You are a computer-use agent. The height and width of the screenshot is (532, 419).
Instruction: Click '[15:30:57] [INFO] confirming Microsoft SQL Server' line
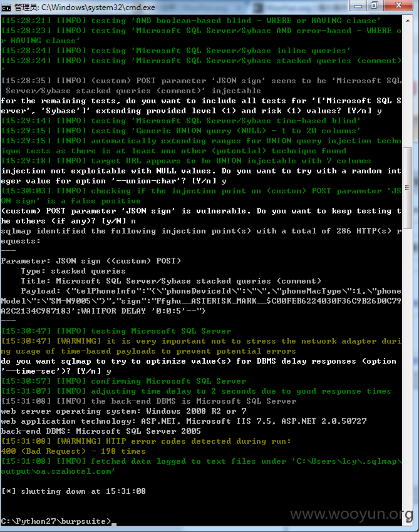click(123, 381)
